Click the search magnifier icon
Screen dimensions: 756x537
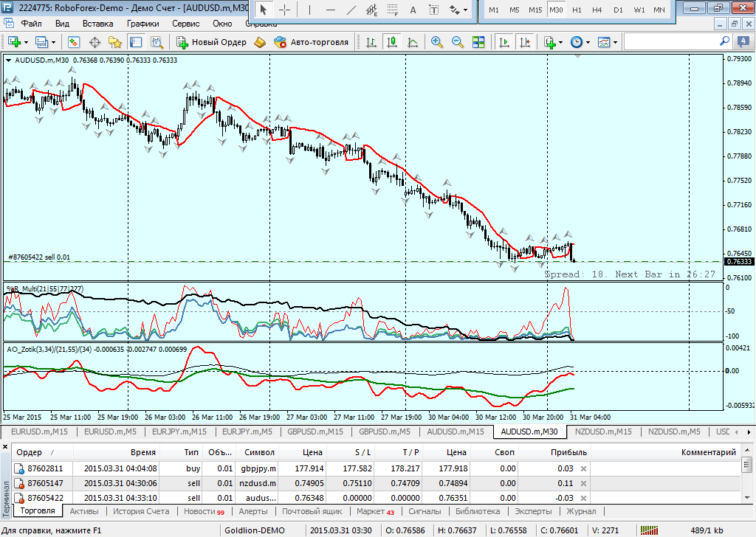click(724, 41)
